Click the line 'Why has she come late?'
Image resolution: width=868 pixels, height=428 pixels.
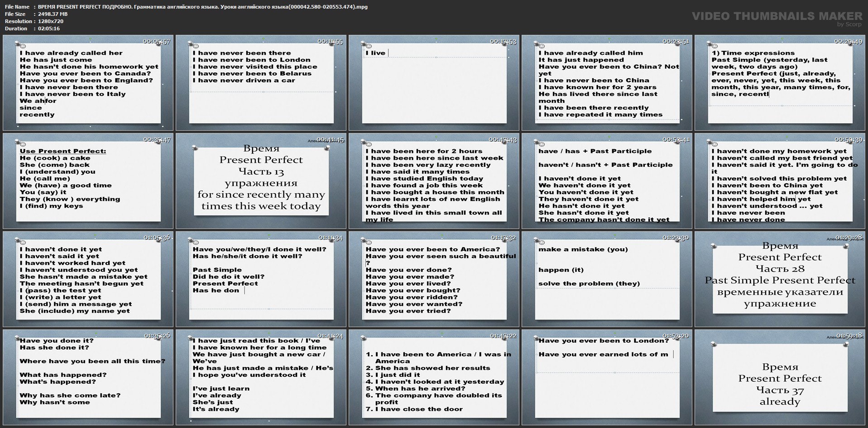70,395
